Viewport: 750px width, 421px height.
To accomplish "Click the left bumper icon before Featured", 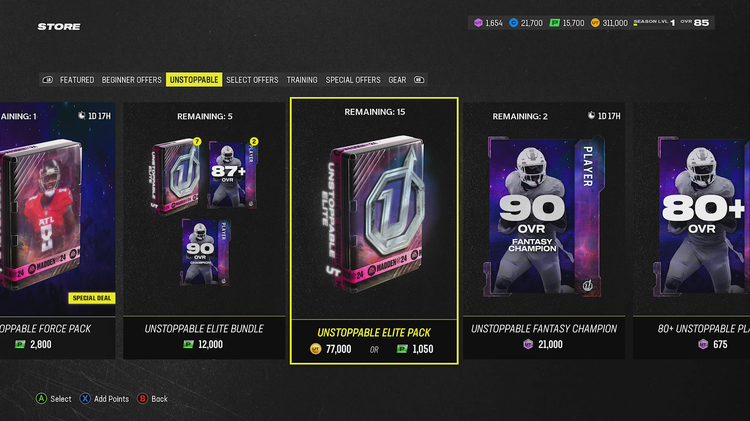I will (x=47, y=80).
